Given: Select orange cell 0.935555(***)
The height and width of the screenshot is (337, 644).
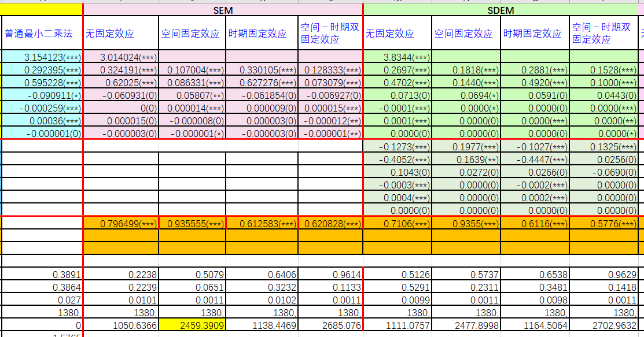Looking at the screenshot, I should [x=192, y=223].
